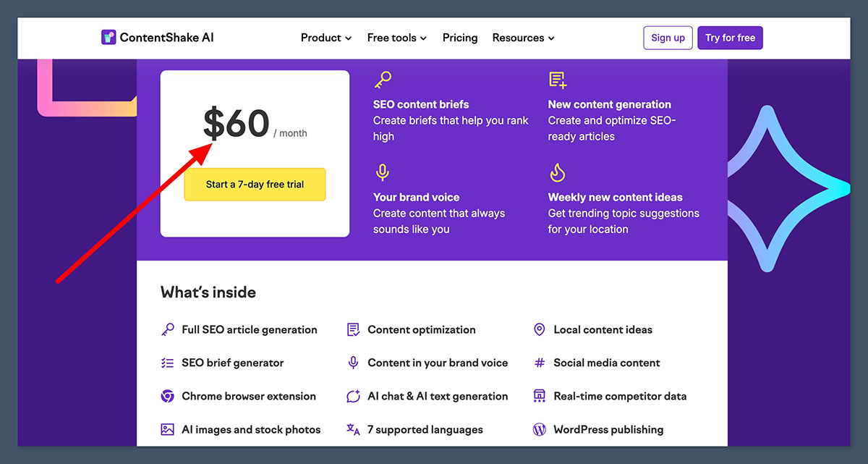Select the microphone icon beside Your brand voice
The image size is (868, 464).
tap(383, 172)
